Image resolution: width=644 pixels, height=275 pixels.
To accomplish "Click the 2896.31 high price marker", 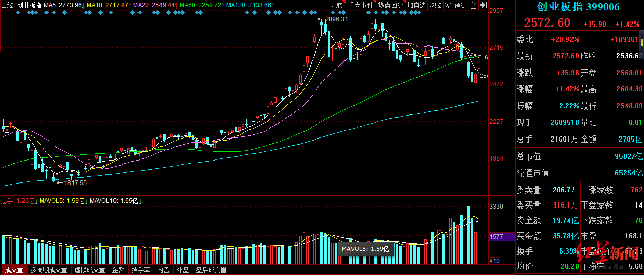I will click(336, 19).
